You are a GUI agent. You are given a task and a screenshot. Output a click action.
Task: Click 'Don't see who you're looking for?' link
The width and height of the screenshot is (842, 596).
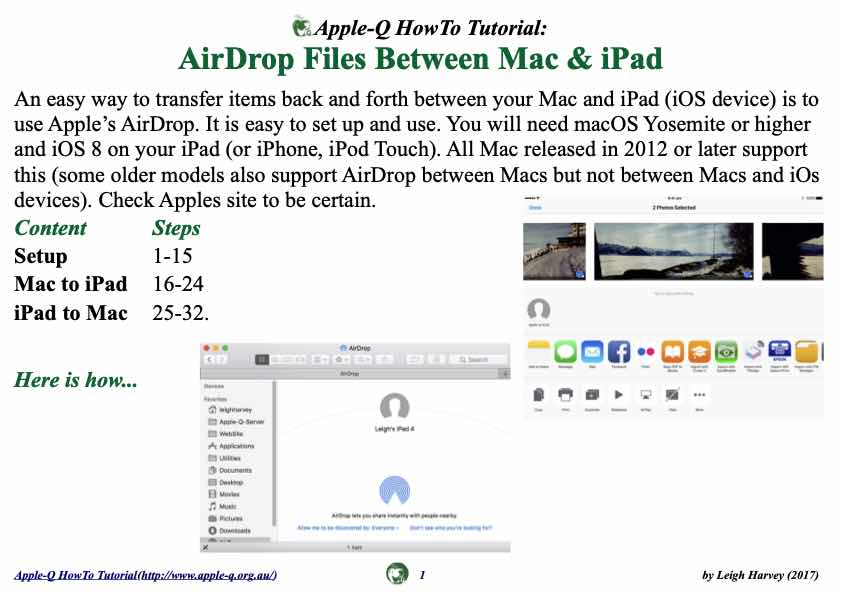point(451,528)
